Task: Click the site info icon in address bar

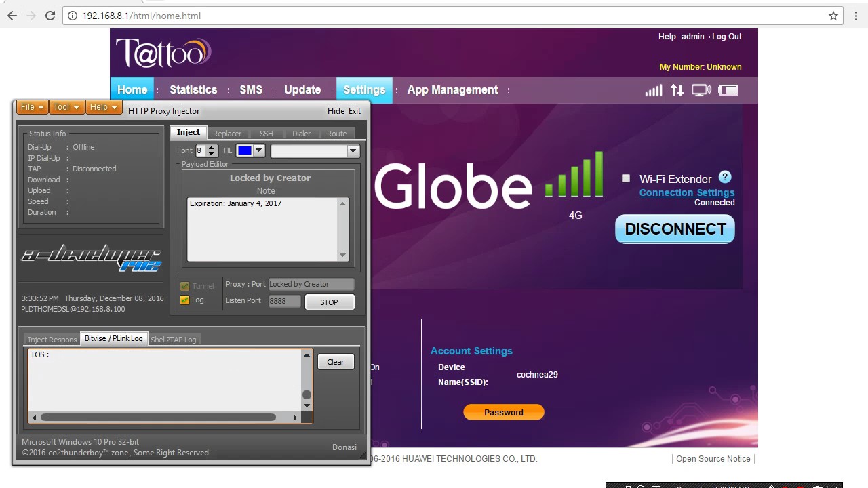Action: [73, 16]
